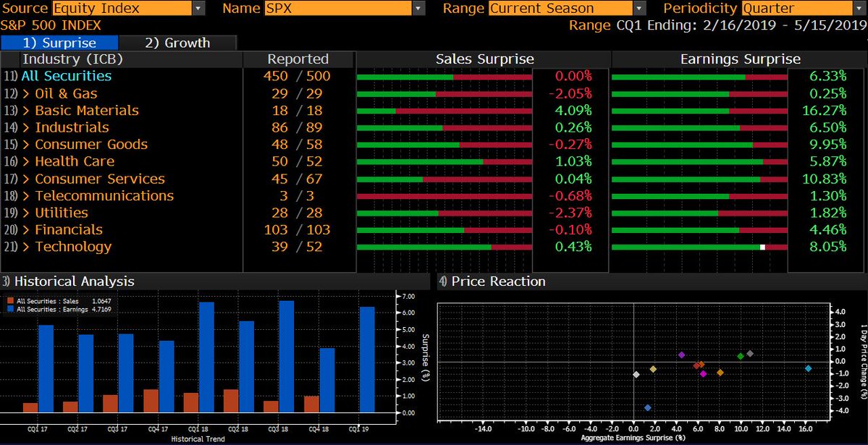Expand the Financials row chevron

point(26,229)
